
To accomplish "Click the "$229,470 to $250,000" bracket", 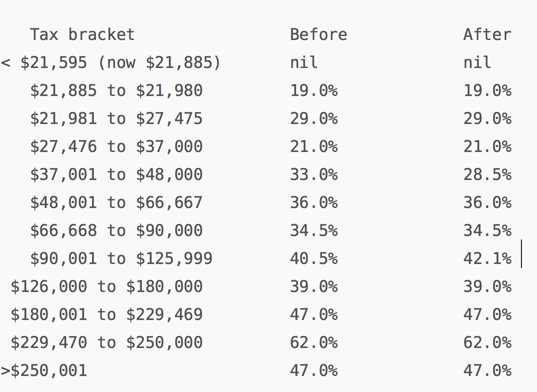I will click(107, 343).
